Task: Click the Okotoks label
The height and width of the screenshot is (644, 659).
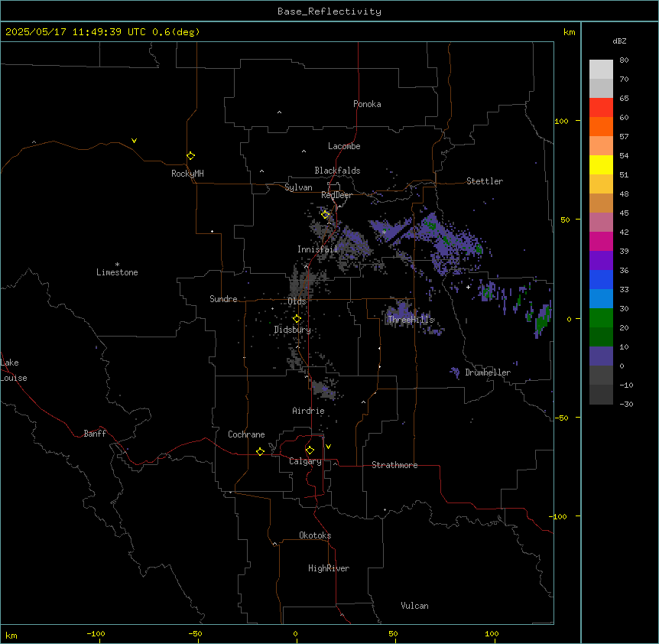Action: [315, 535]
